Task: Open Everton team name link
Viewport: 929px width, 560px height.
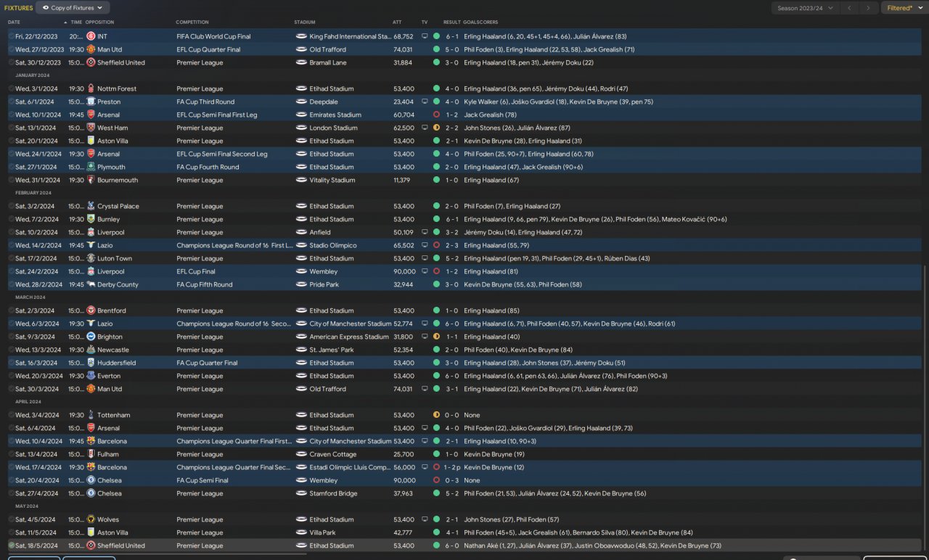Action: point(109,376)
